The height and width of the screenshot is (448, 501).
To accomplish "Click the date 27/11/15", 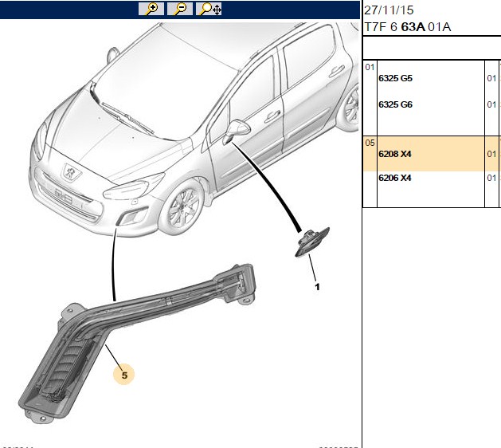I will click(x=389, y=10).
